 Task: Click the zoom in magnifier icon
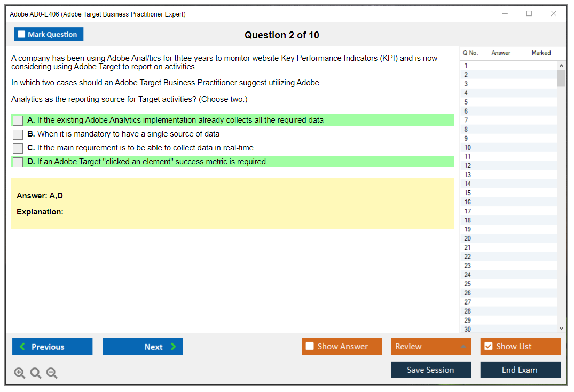click(20, 373)
